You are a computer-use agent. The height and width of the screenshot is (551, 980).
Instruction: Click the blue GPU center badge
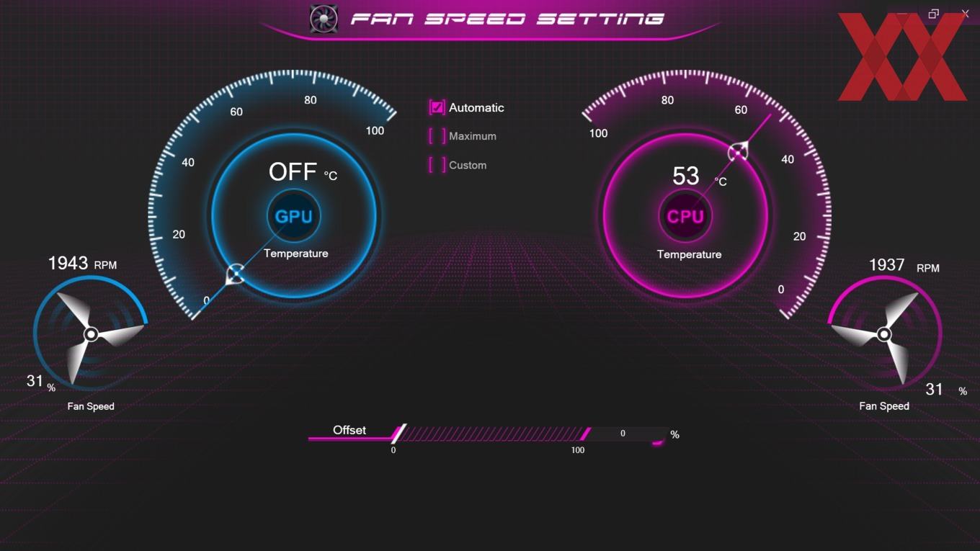[x=294, y=216]
